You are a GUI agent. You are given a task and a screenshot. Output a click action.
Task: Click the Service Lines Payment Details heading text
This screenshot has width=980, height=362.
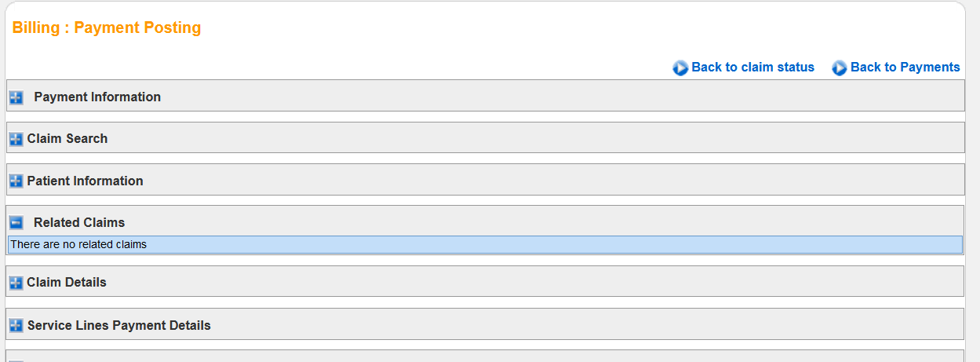coord(119,325)
